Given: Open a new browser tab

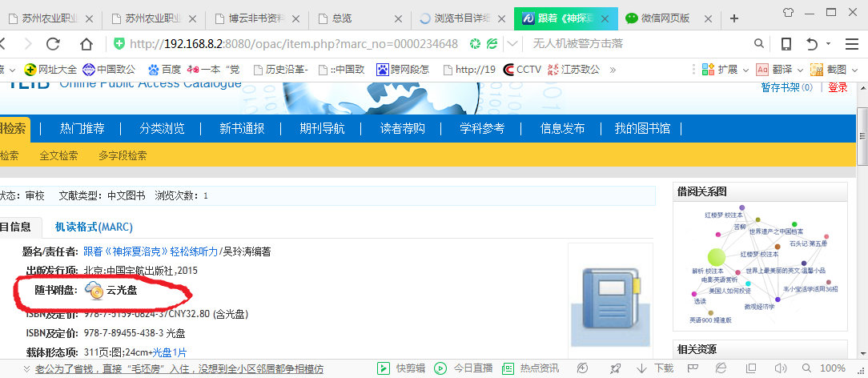Looking at the screenshot, I should point(733,18).
